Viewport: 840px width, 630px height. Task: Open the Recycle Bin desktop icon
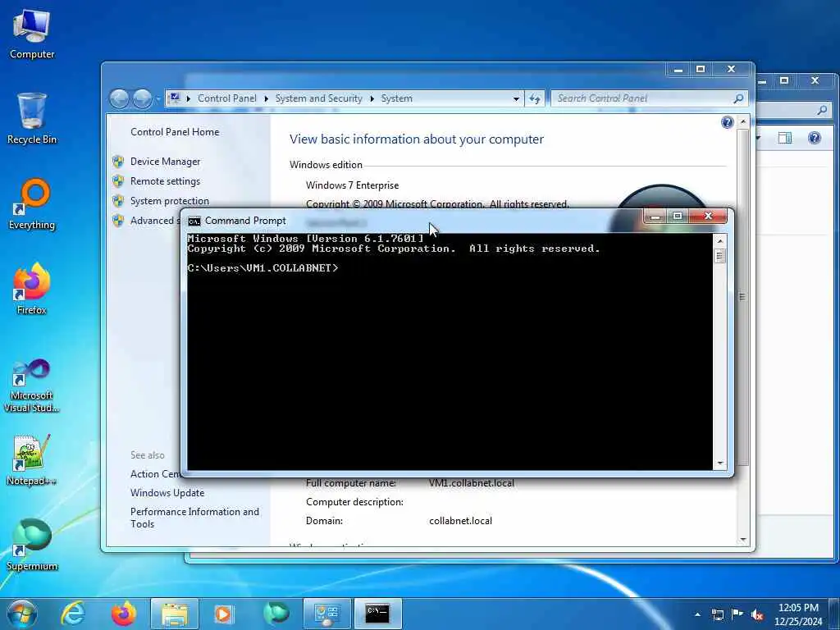coord(32,118)
